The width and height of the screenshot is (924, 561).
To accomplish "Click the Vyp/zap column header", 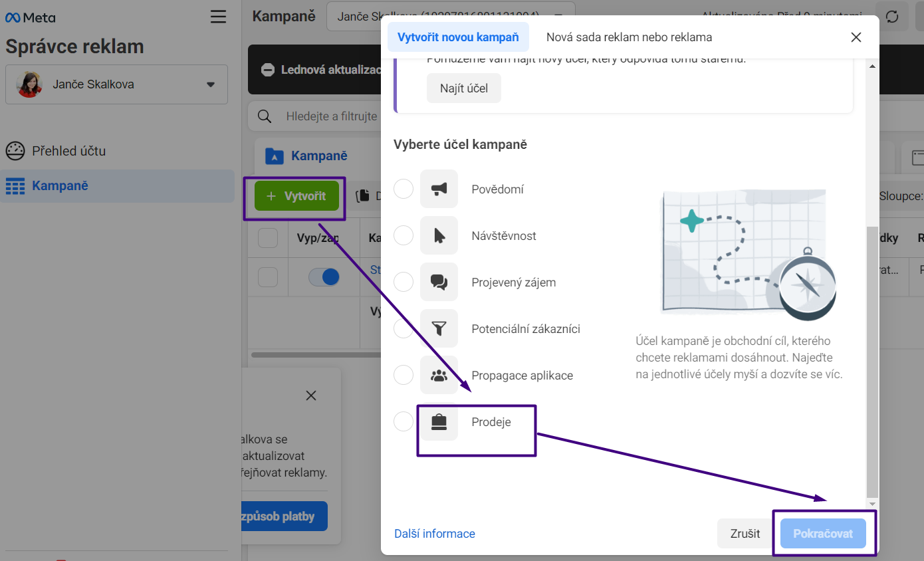I will pyautogui.click(x=318, y=238).
